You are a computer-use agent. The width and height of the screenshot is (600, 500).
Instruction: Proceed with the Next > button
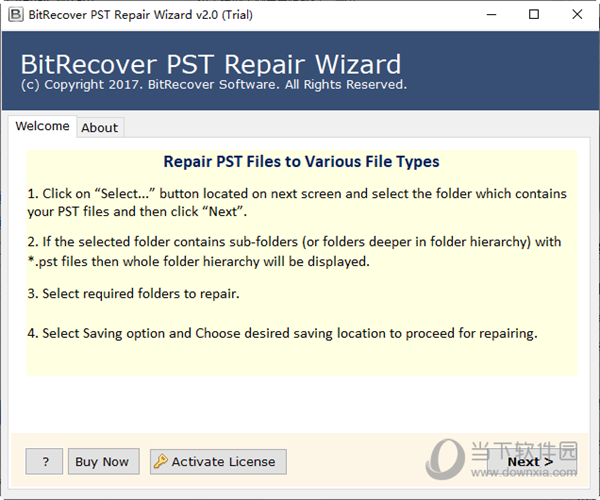tap(532, 462)
